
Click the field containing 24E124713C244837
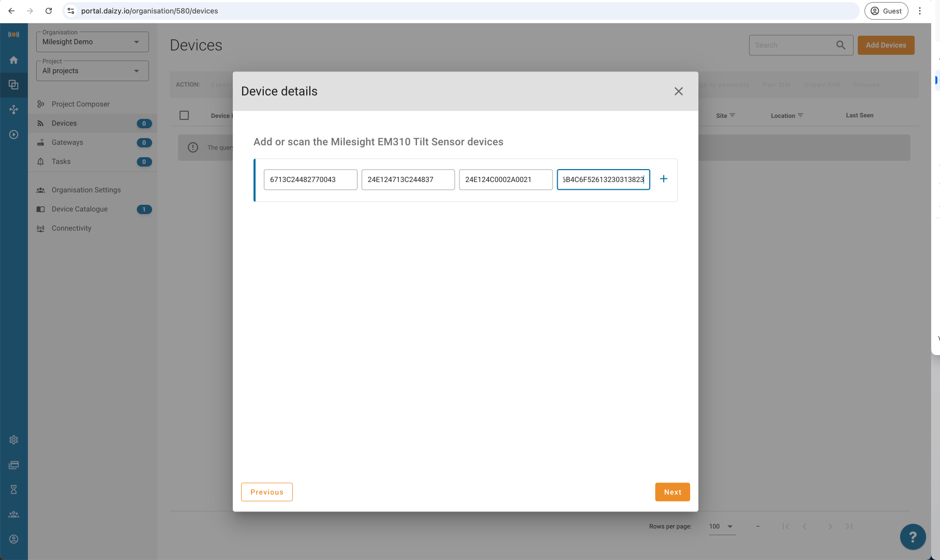408,179
